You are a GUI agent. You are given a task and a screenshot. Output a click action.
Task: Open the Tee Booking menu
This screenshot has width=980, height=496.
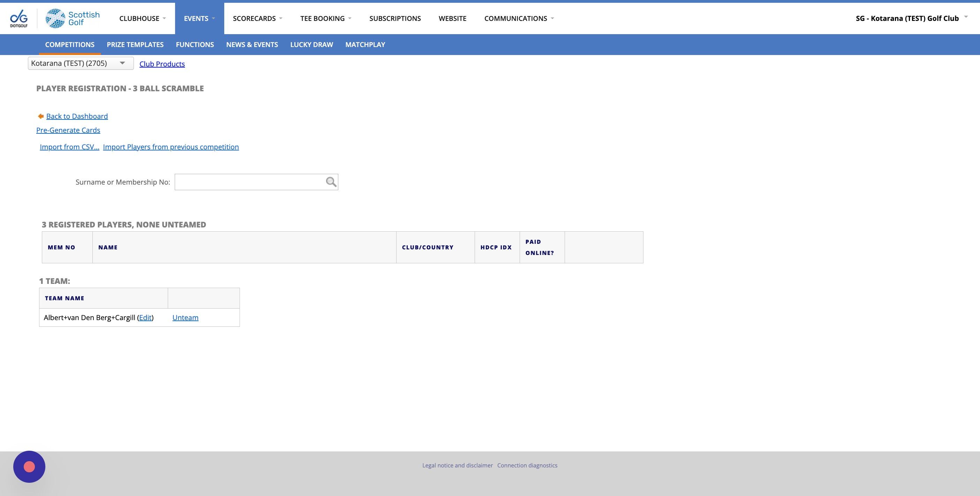click(325, 18)
